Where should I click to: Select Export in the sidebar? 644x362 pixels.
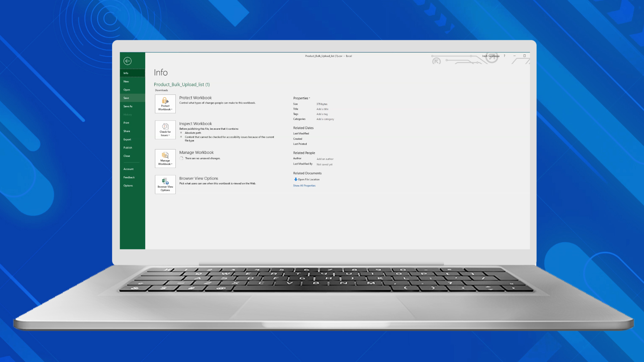[127, 139]
